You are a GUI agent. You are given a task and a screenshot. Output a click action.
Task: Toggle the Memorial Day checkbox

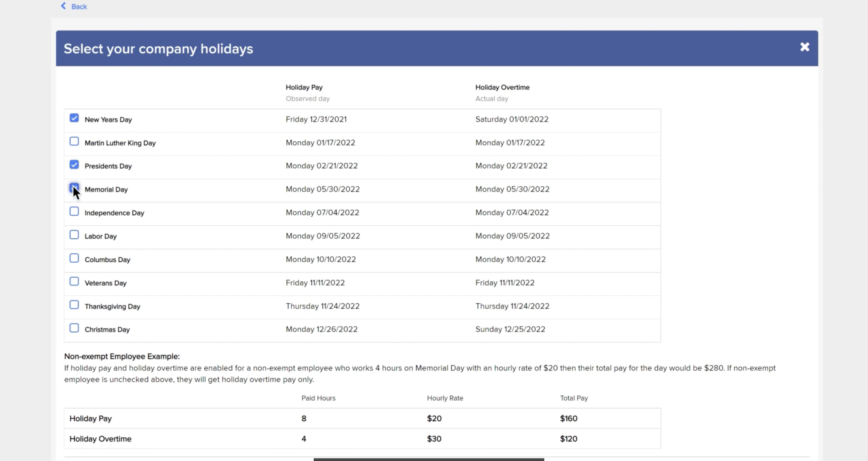[x=74, y=188]
